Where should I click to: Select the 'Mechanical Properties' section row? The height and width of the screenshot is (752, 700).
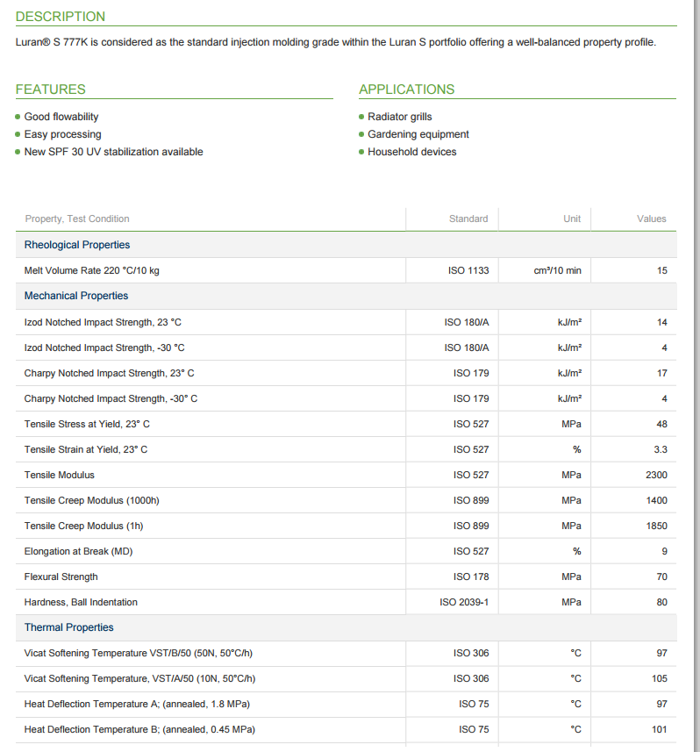tap(346, 296)
